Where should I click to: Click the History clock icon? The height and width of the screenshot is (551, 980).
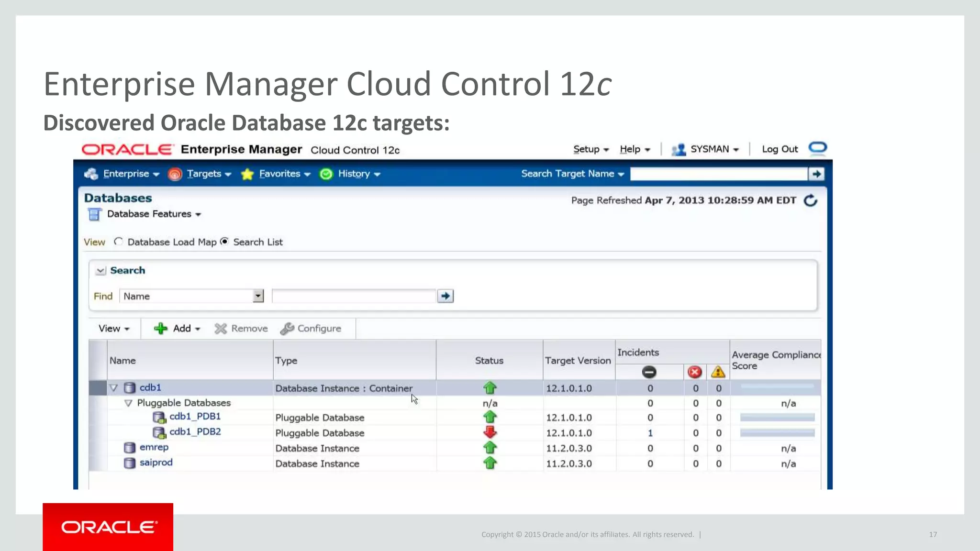tap(326, 174)
